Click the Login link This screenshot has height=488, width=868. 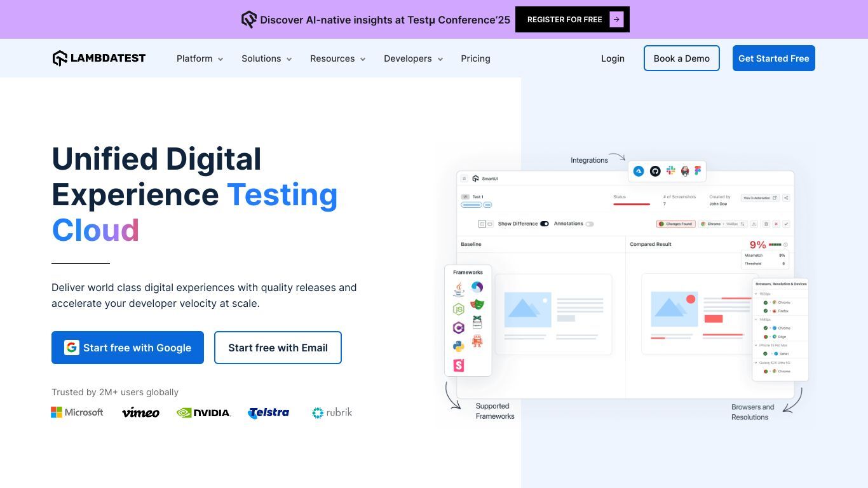click(613, 58)
